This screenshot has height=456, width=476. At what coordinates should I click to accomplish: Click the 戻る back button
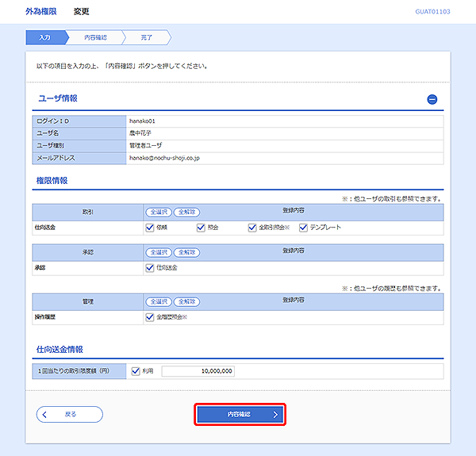coord(70,415)
